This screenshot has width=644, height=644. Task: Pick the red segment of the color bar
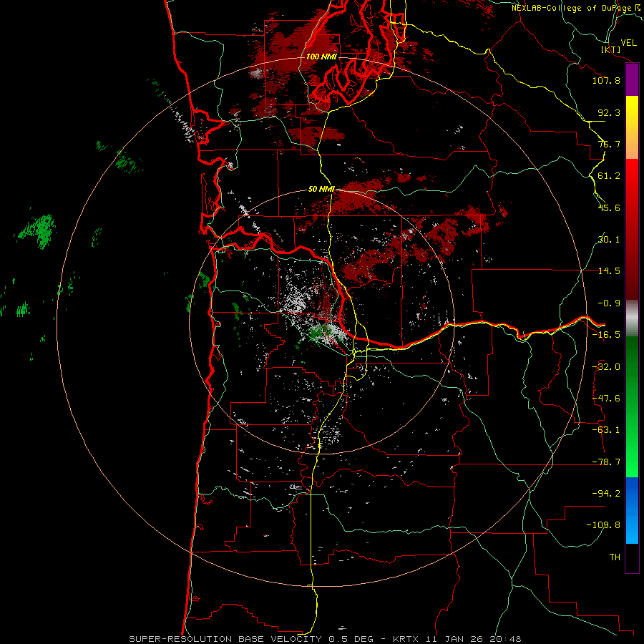(x=632, y=229)
